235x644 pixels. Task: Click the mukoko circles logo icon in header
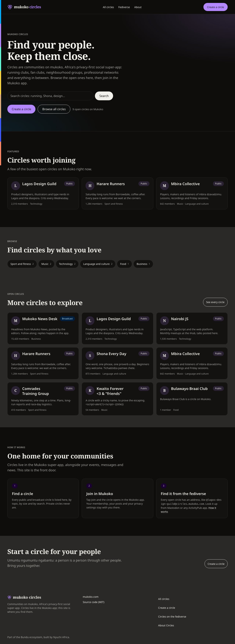pos(10,7)
